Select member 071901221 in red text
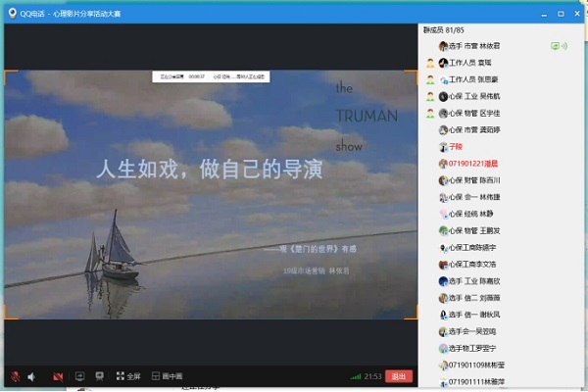The image size is (588, 392). point(500,164)
